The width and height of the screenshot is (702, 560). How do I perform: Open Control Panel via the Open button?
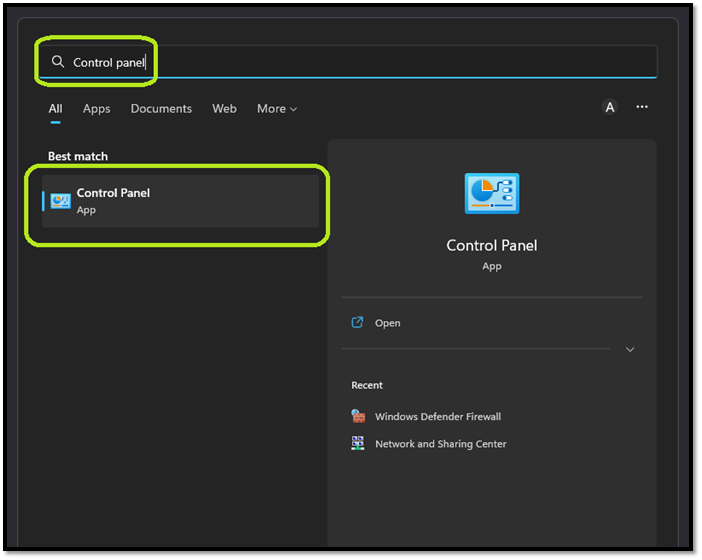click(x=388, y=323)
